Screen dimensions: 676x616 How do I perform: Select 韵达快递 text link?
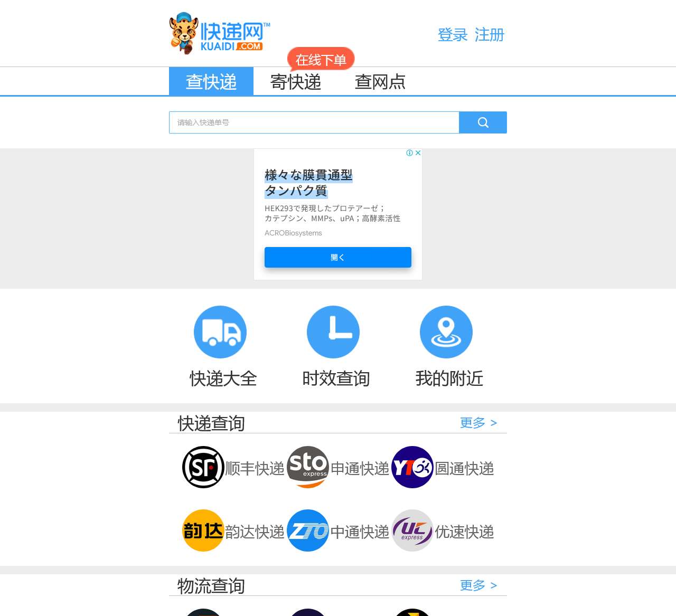[255, 532]
